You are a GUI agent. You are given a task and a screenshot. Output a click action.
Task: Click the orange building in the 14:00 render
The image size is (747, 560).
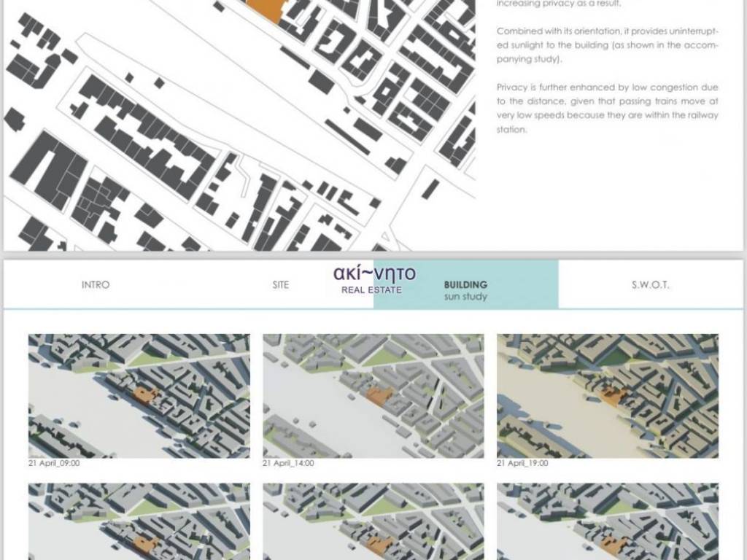point(379,396)
